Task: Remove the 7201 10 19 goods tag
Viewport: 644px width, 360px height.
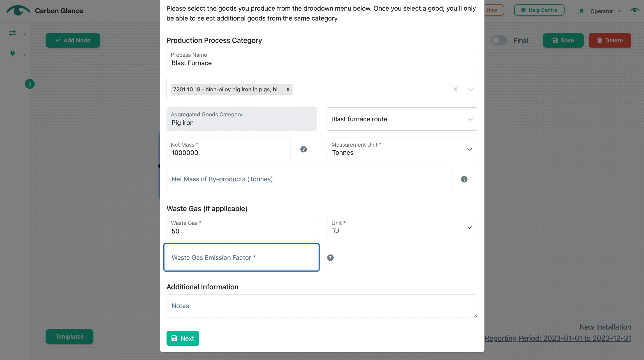Action: (288, 90)
